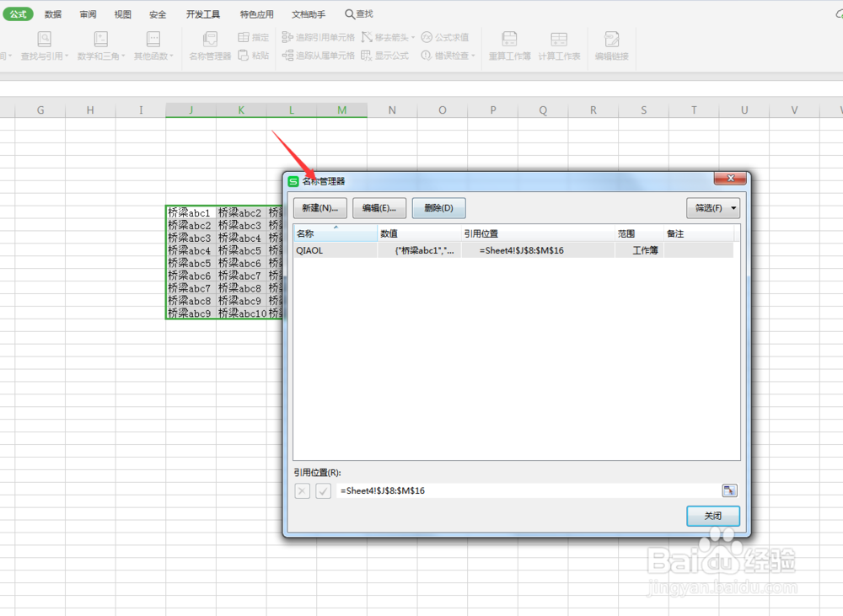The width and height of the screenshot is (843, 616).
Task: Click the WPS logo in dialog title
Action: (293, 181)
